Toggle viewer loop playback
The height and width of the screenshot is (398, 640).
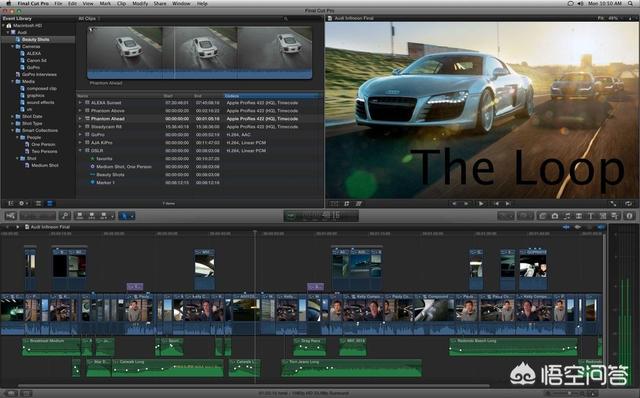(628, 203)
